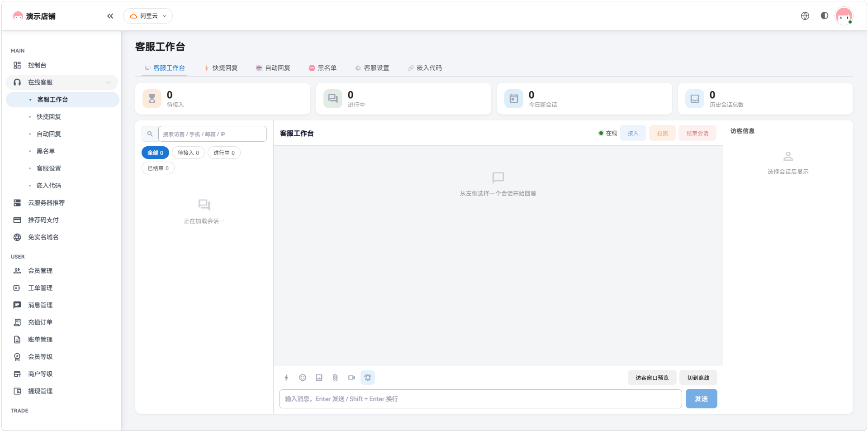868x431 pixels.
Task: Click the 今日新会话 calendar icon
Action: point(514,99)
